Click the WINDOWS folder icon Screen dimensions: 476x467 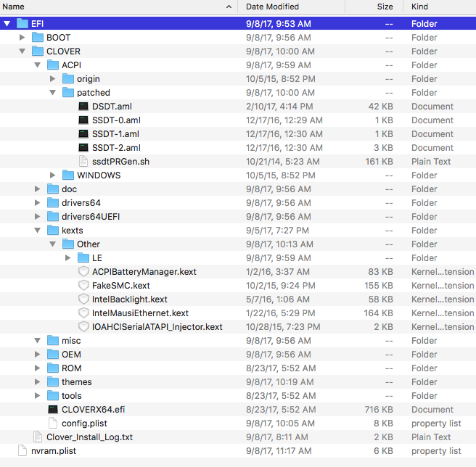[67, 175]
